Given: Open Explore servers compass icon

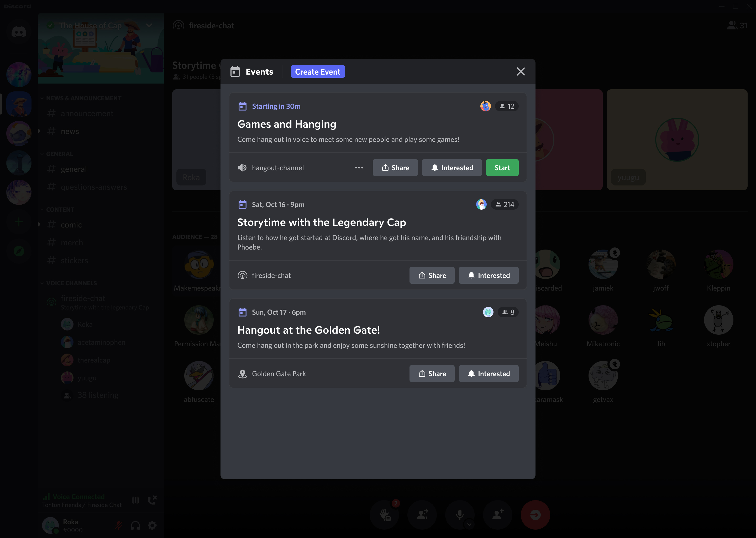Looking at the screenshot, I should (x=19, y=251).
